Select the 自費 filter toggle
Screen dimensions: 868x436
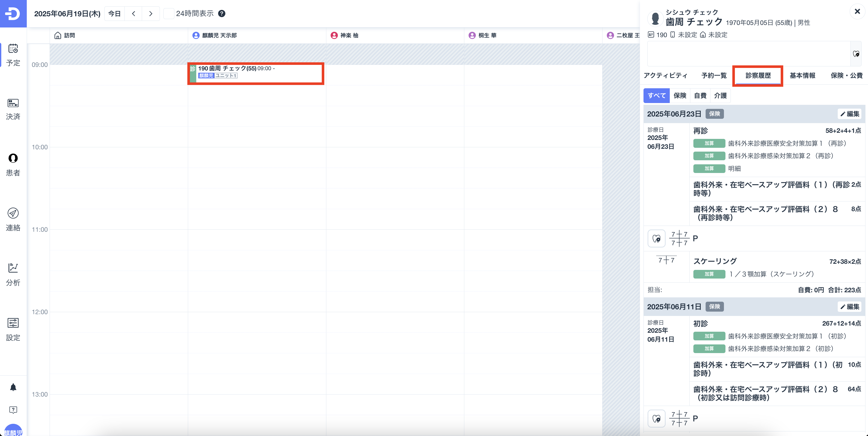700,96
